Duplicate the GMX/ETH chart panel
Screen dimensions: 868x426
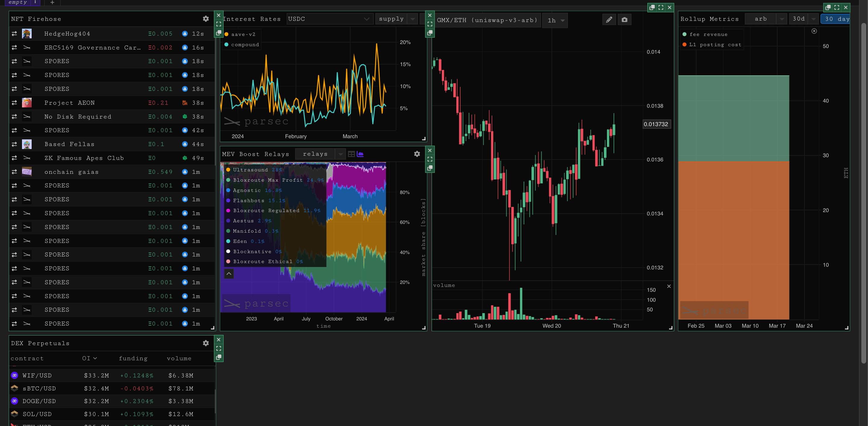[x=652, y=7]
